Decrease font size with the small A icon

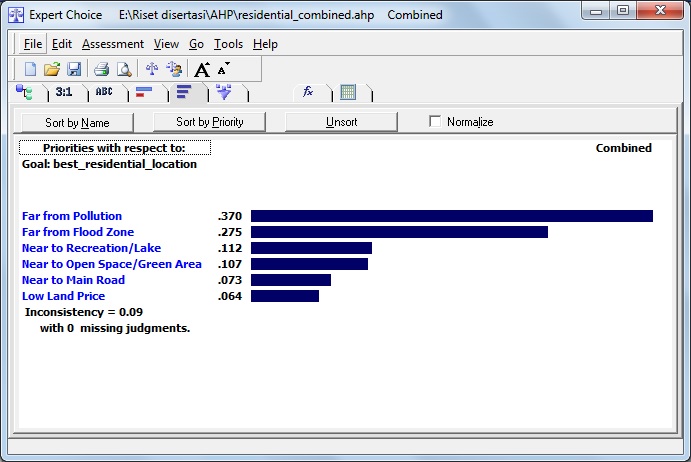(x=223, y=67)
